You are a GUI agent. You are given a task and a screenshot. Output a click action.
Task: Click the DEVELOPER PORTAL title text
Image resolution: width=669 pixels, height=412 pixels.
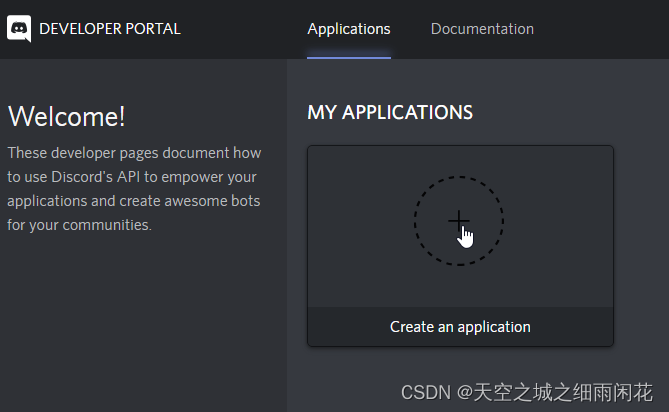click(x=110, y=29)
